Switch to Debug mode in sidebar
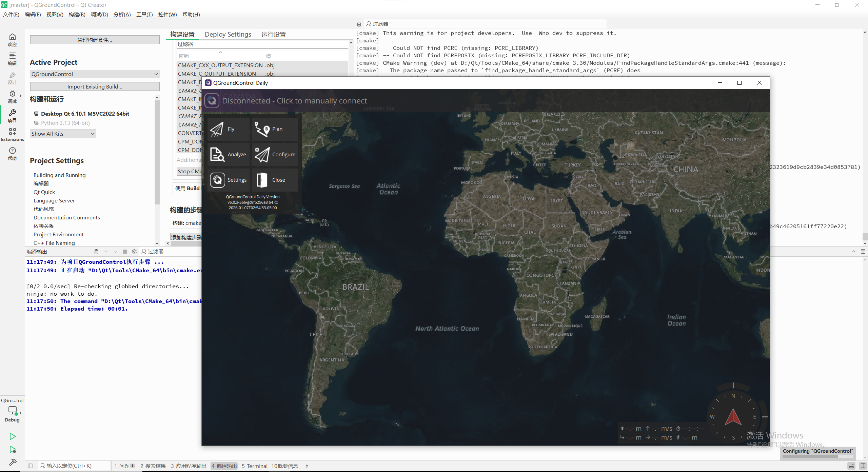 tap(12, 96)
